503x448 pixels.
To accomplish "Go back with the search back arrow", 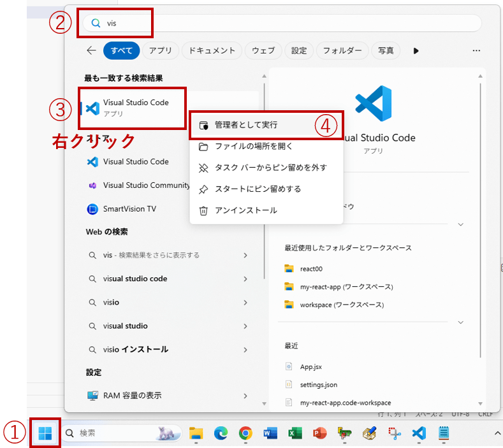I will tap(92, 50).
